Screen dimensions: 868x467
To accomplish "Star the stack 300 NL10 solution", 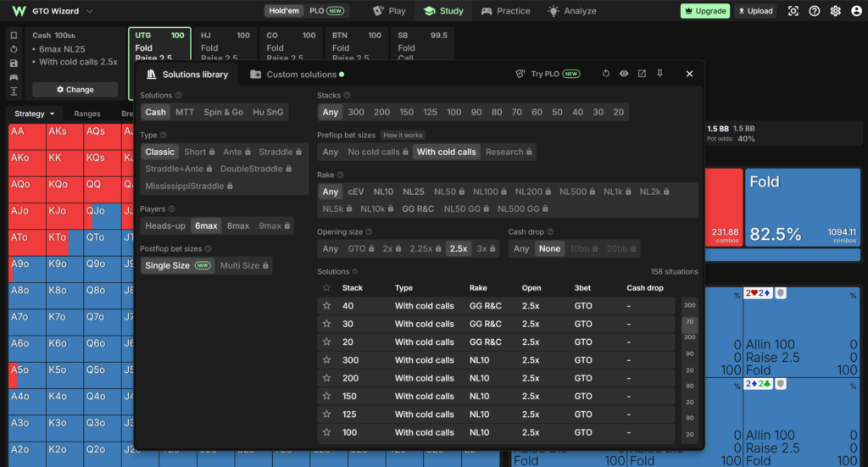I will click(x=326, y=360).
